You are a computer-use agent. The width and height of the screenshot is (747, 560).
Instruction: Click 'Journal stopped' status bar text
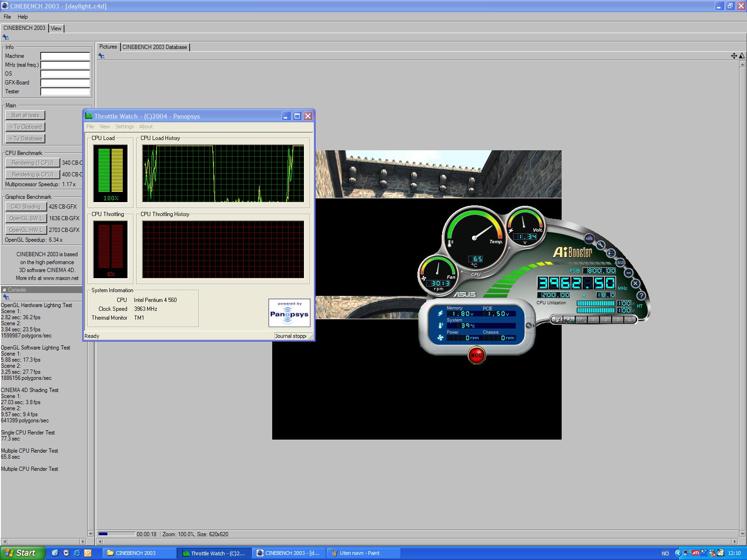point(291,336)
